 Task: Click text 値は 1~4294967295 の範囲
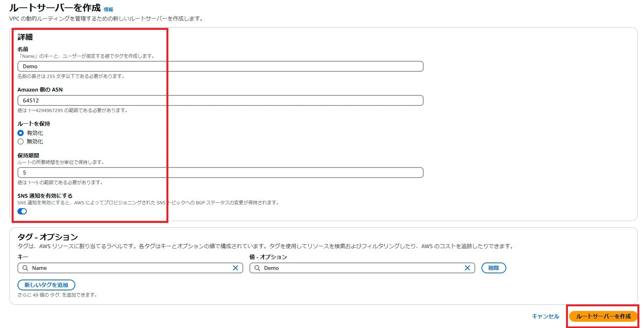click(x=73, y=110)
